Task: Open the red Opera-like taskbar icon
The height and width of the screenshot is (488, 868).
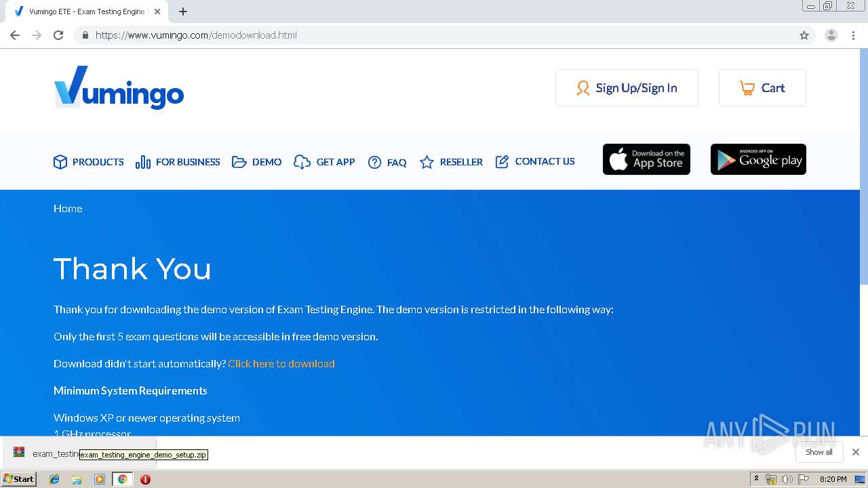Action: (145, 479)
